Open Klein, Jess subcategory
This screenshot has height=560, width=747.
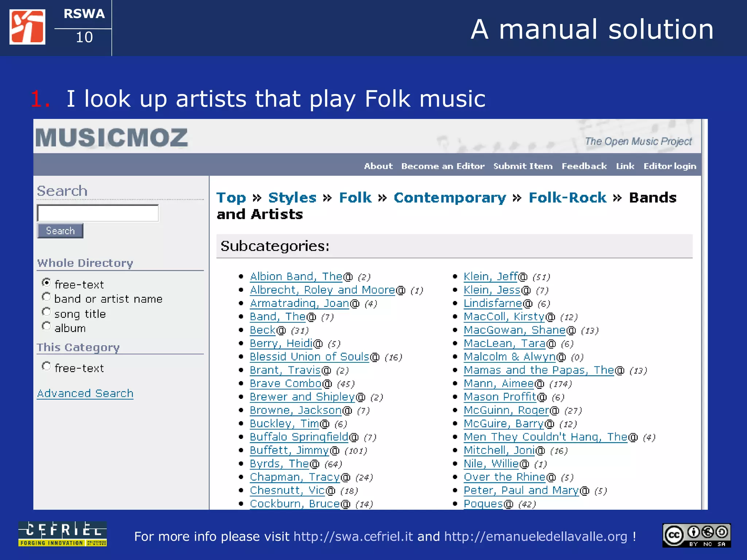point(492,290)
